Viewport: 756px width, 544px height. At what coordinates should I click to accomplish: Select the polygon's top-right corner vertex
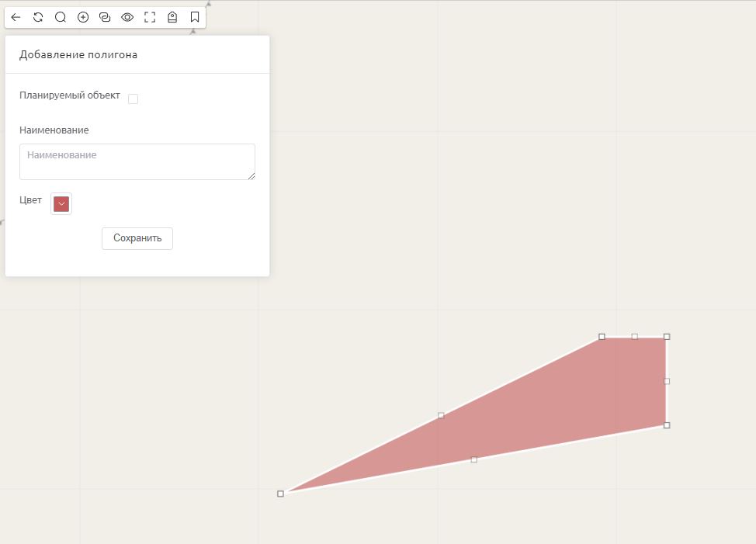coord(667,337)
